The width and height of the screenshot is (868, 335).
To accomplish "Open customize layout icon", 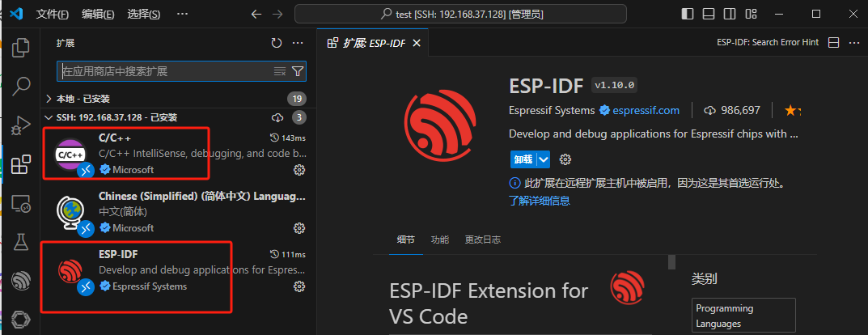I will click(751, 14).
